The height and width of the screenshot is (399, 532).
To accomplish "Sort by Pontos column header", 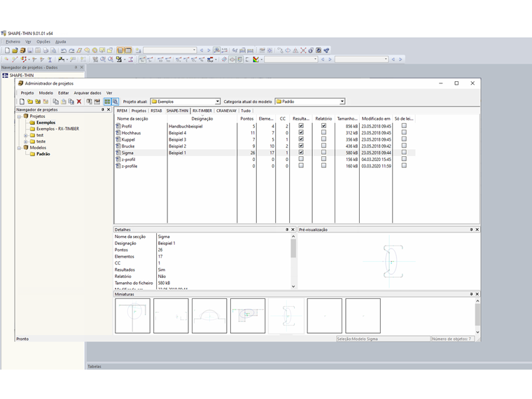I will (x=246, y=119).
